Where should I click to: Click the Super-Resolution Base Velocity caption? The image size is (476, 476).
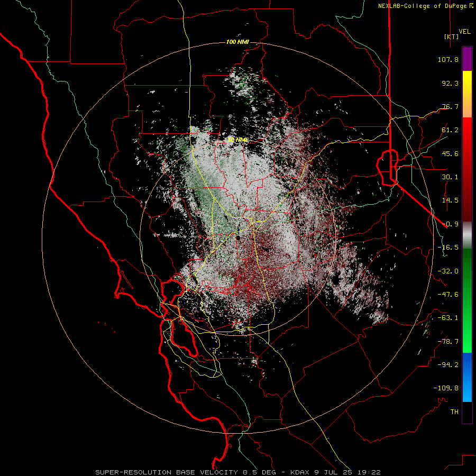tap(238, 472)
